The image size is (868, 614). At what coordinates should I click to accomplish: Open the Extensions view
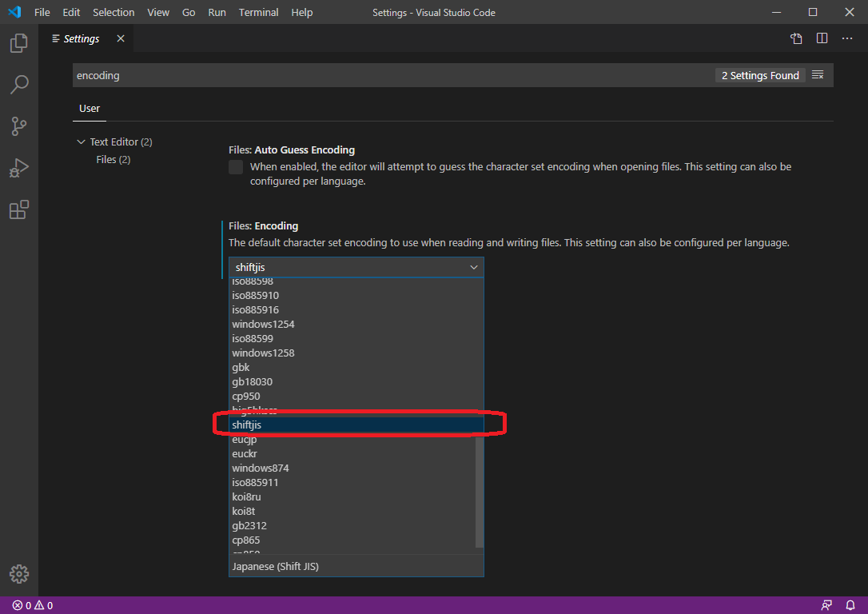click(x=19, y=209)
